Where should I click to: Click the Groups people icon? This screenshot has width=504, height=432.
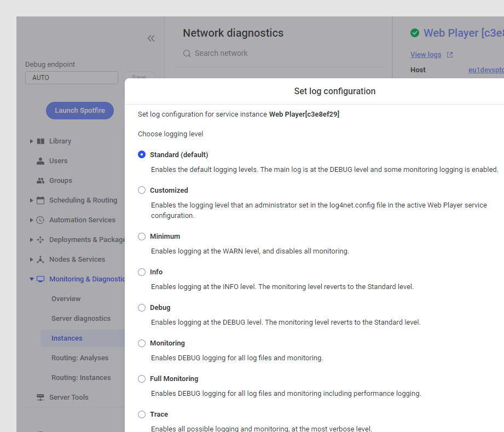pyautogui.click(x=40, y=181)
